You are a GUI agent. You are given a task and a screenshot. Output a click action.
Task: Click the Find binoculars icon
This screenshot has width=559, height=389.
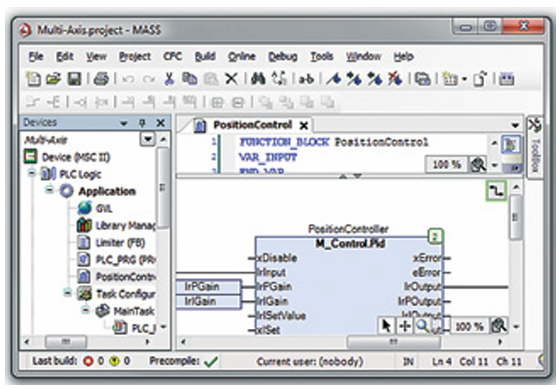(x=258, y=79)
